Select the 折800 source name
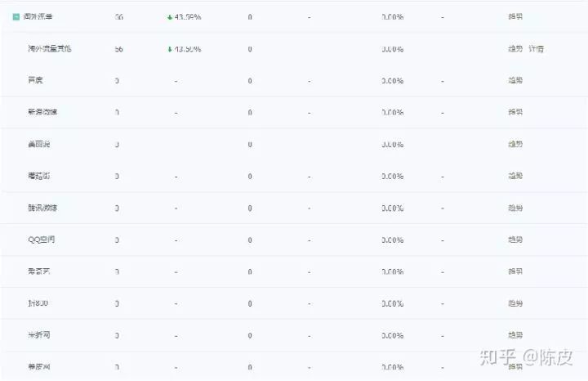 pyautogui.click(x=38, y=303)
